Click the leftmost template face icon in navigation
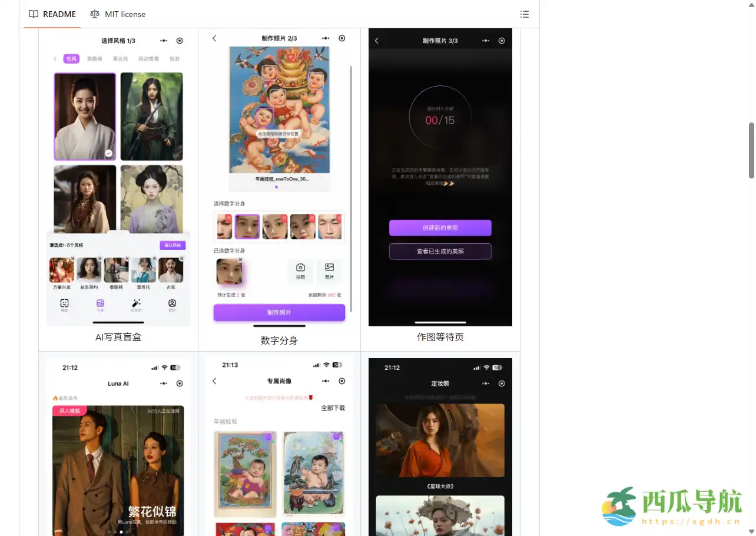The width and height of the screenshot is (756, 536). tap(65, 303)
